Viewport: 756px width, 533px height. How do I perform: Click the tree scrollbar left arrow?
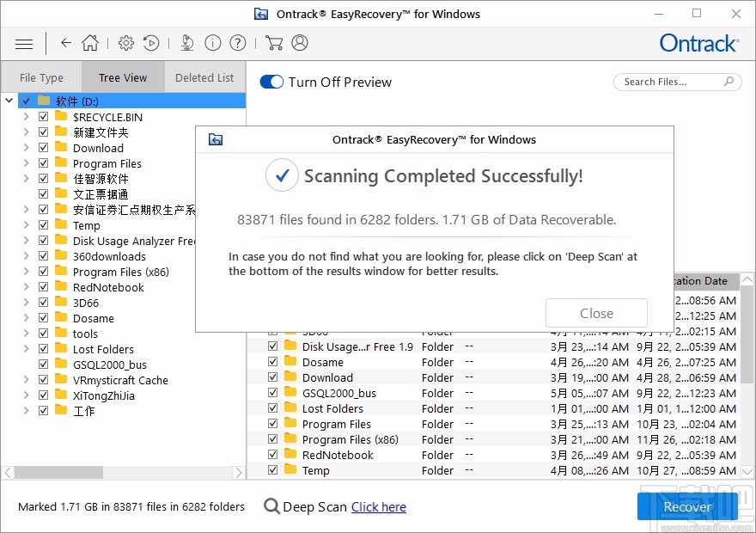[9, 473]
